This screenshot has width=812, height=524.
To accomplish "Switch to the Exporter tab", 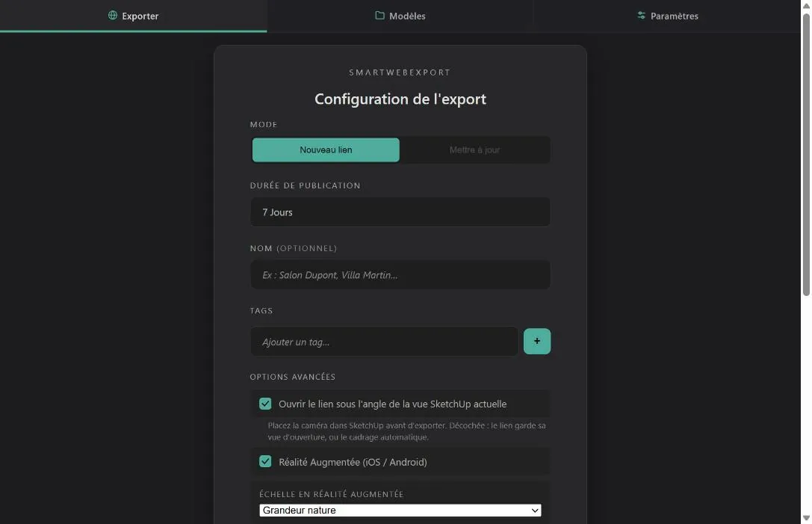I will pyautogui.click(x=134, y=16).
